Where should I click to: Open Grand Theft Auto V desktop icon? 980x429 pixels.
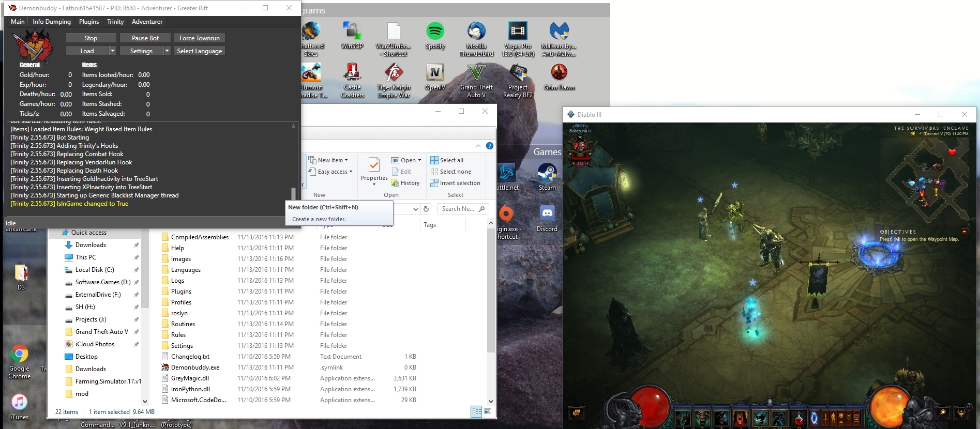[476, 81]
